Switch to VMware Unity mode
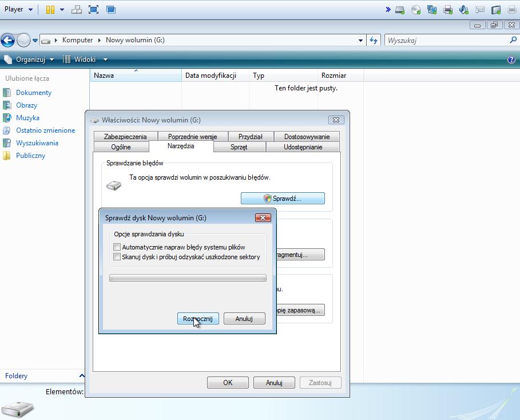This screenshot has width=520, height=420. tap(111, 10)
